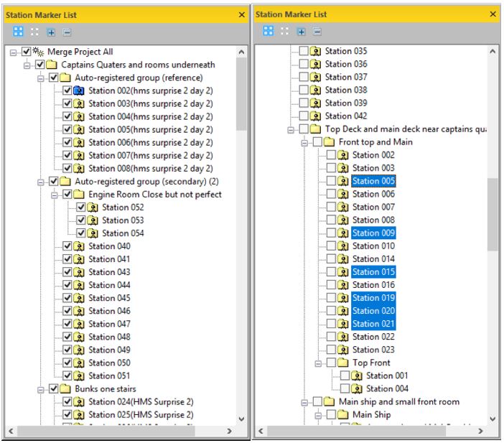Uncheck Station 003(hms surprise 2 day 2) checkbox
Image resolution: width=504 pixels, height=443 pixels.
tap(67, 103)
